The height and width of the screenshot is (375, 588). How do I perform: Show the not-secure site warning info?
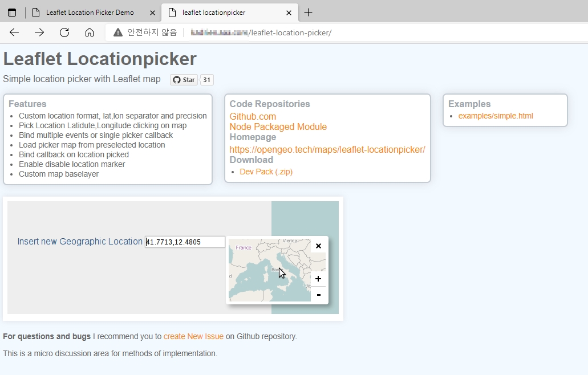tap(145, 32)
